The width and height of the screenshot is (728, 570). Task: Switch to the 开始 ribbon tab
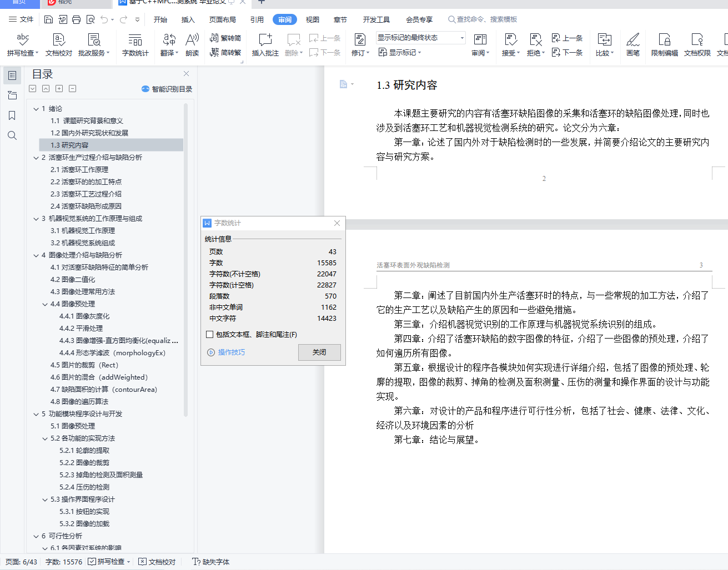[160, 19]
